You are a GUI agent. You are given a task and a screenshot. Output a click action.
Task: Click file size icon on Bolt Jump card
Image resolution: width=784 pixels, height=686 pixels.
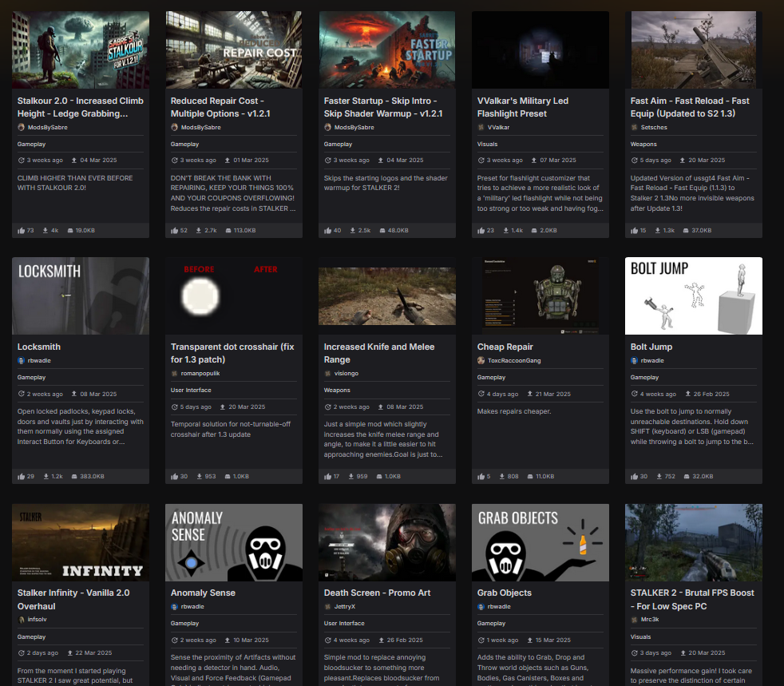(687, 477)
